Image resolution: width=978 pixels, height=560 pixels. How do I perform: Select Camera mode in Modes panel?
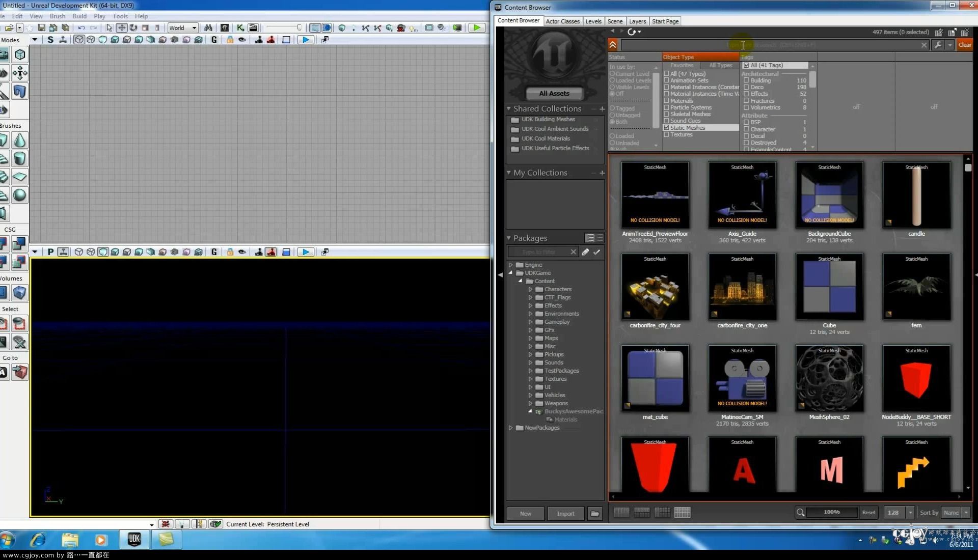coord(3,54)
